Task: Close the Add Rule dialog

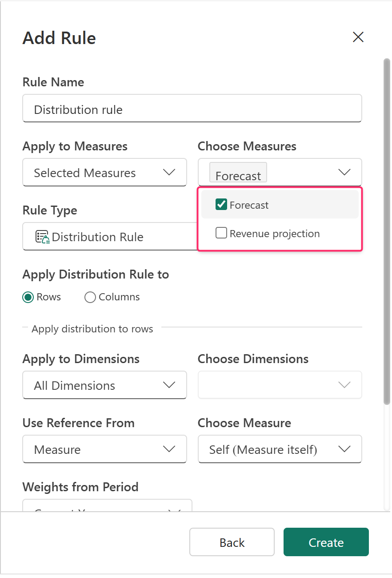Action: [358, 37]
